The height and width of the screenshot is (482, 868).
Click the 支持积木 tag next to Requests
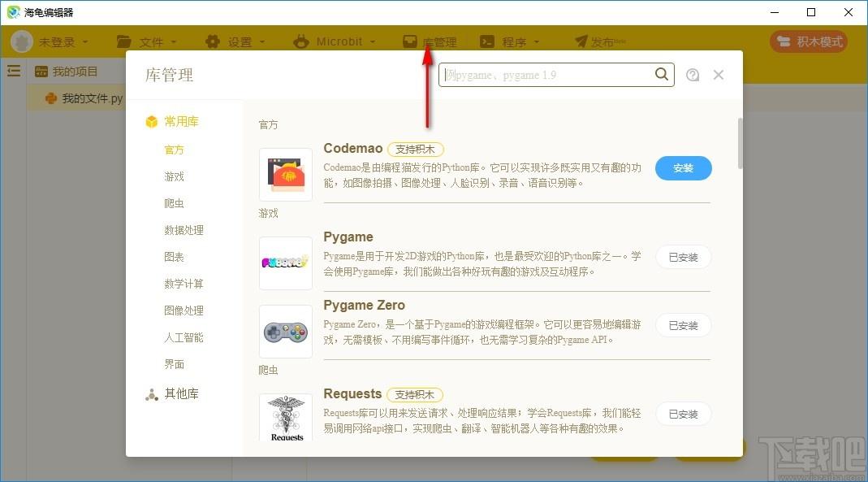[x=415, y=394]
